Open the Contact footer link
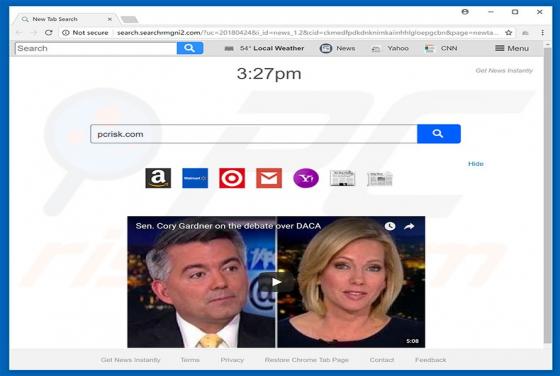The width and height of the screenshot is (560, 376). [x=382, y=360]
